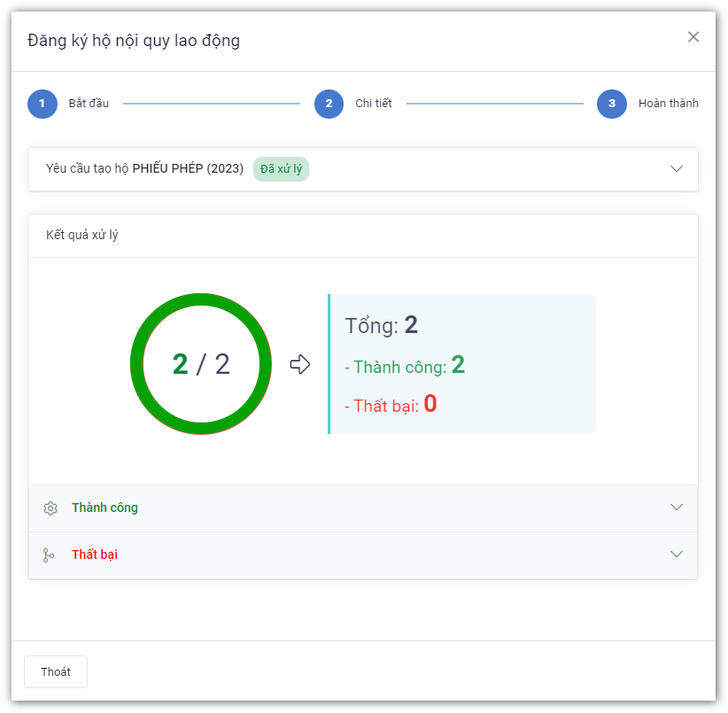Click the Thành công accordion title text
The width and height of the screenshot is (728, 713).
[x=105, y=508]
